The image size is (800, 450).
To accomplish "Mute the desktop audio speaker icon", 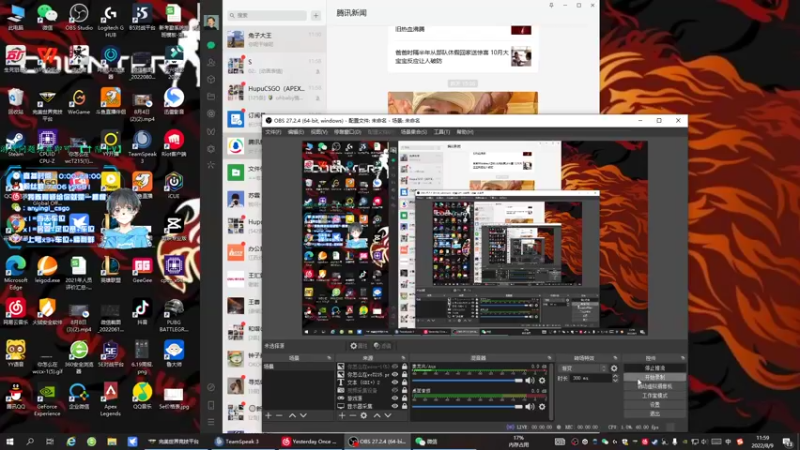I will (x=530, y=407).
